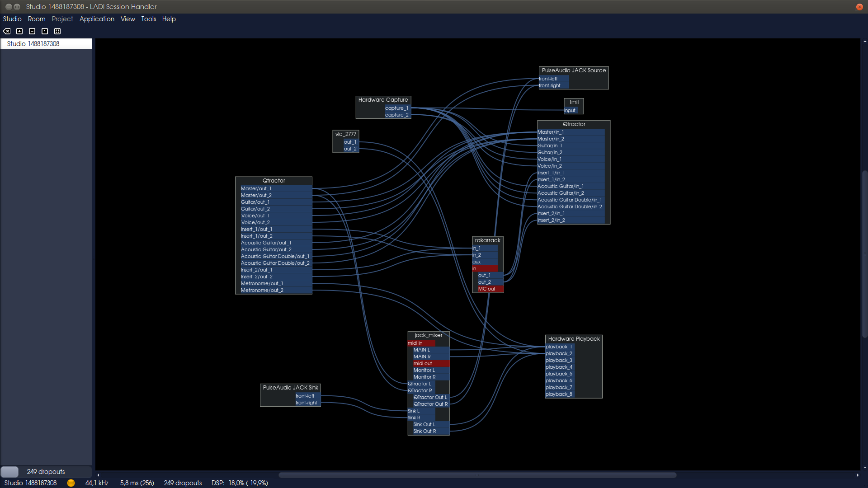Open the View menu
Viewport: 868px width, 488px height.
pos(128,19)
